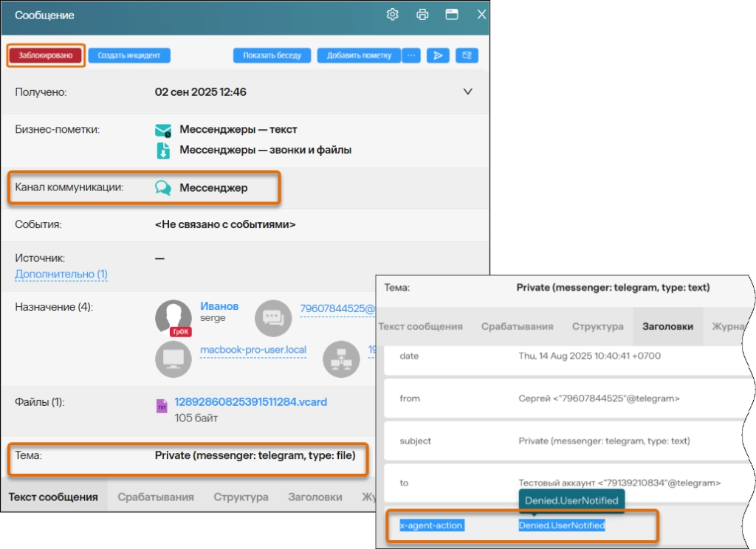Expand the received date chevron
This screenshot has height=549, width=756.
coord(467,92)
